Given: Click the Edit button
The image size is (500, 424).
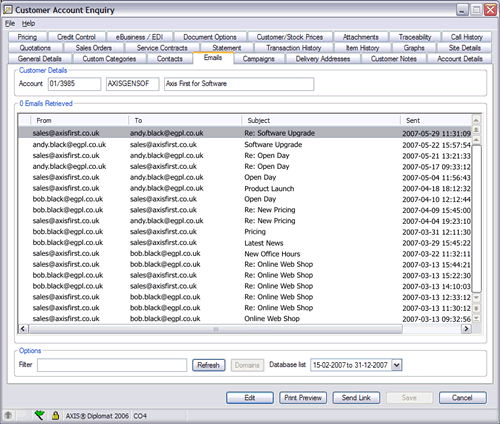Looking at the screenshot, I should pyautogui.click(x=250, y=398).
